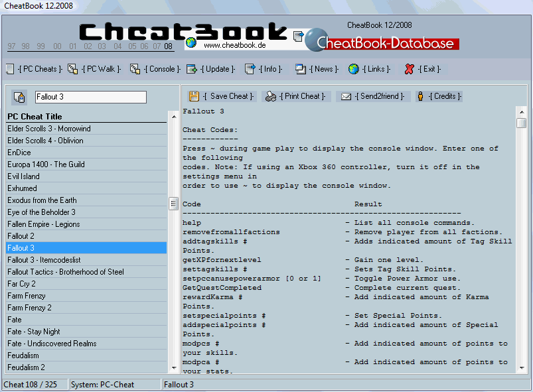This screenshot has height=392, width=533.
Task: Click the search icon beside the Fallout 3 field
Action: [x=19, y=97]
